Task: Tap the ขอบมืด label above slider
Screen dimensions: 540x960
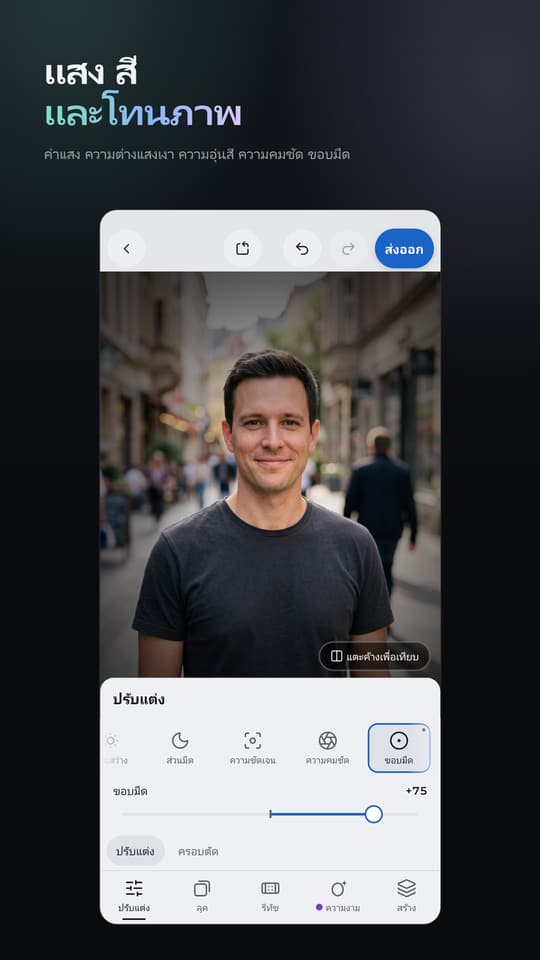Action: (x=130, y=791)
